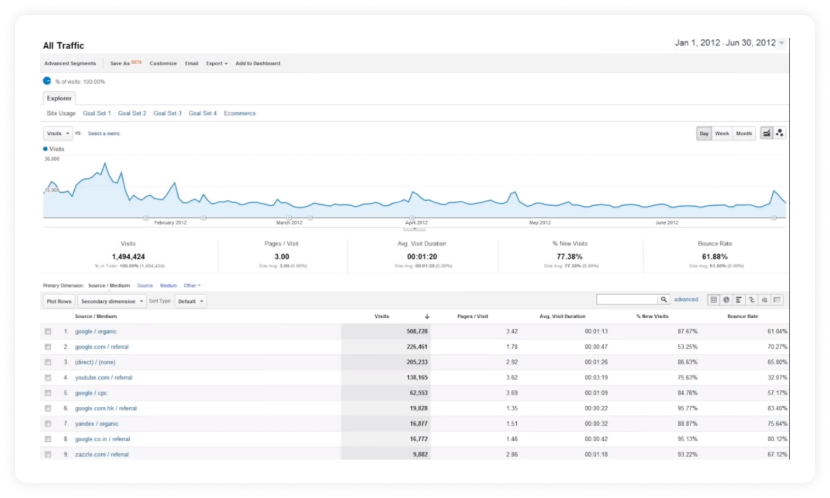The image size is (830, 498).
Task: Switch to the line chart view icon
Action: [x=766, y=133]
